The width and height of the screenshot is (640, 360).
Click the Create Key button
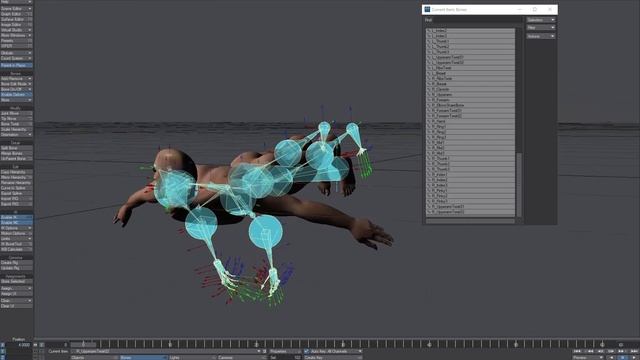click(x=332, y=358)
